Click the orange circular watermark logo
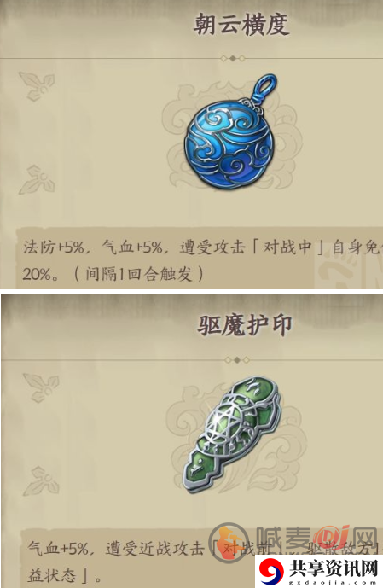 pos(229,542)
